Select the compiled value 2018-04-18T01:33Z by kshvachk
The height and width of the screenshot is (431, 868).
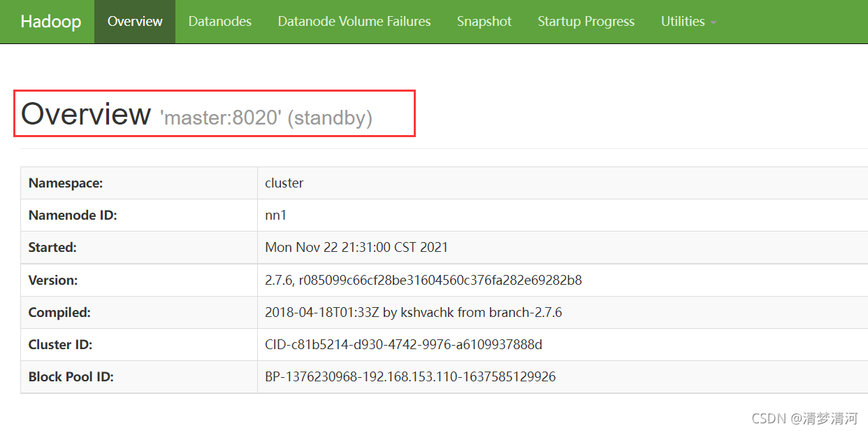click(x=414, y=312)
